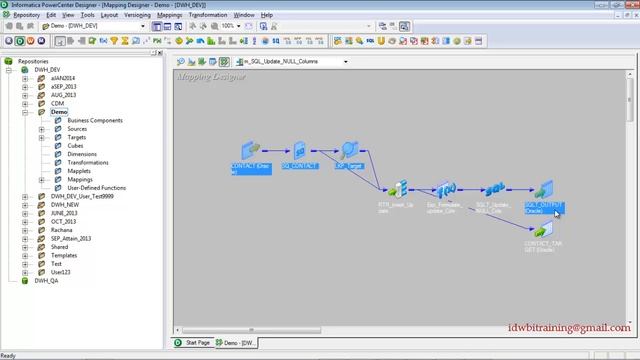
Task: Collapse the Demo folder tree node
Action: point(25,112)
